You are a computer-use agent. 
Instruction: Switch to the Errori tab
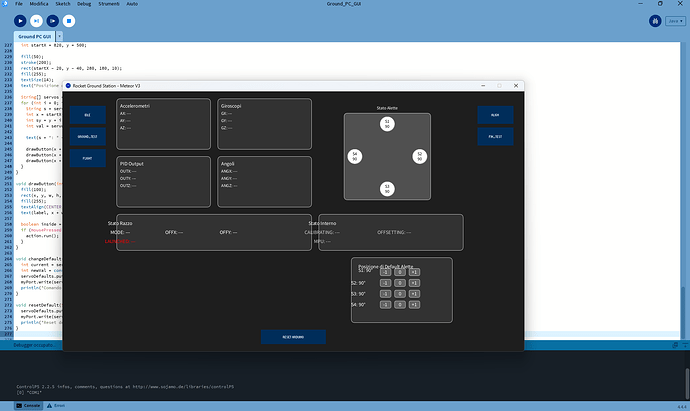point(56,406)
